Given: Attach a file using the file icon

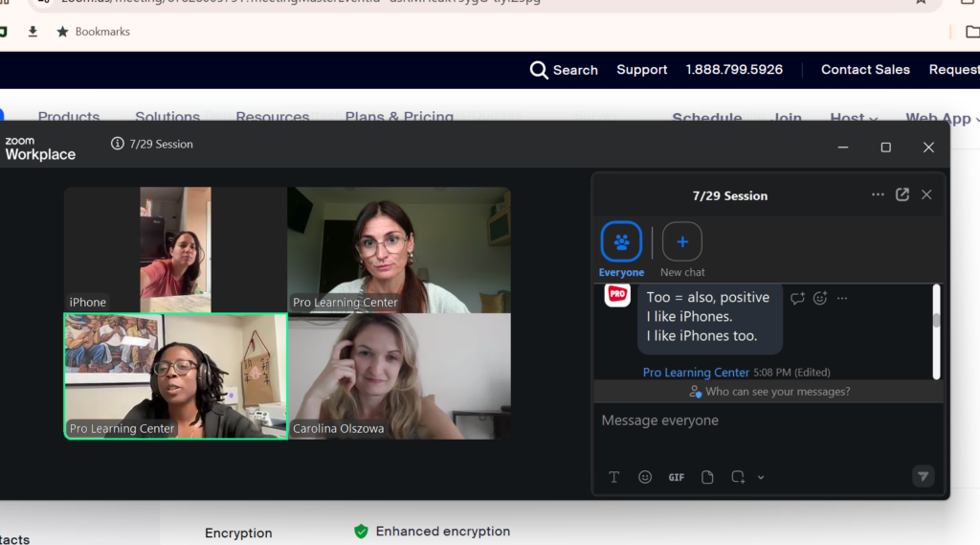Looking at the screenshot, I should click(707, 477).
